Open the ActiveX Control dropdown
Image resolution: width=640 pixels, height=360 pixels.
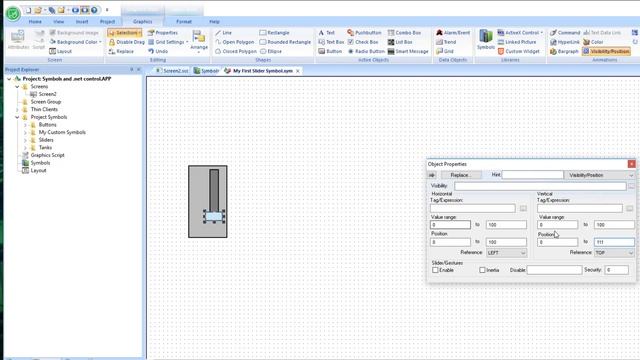[520, 33]
